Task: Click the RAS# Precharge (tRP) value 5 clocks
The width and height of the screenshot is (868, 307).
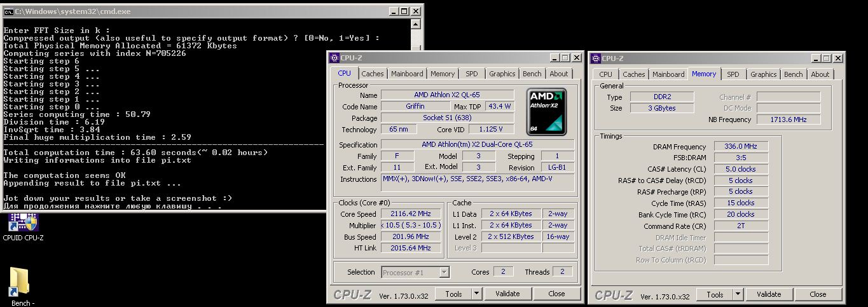Action: pos(741,191)
